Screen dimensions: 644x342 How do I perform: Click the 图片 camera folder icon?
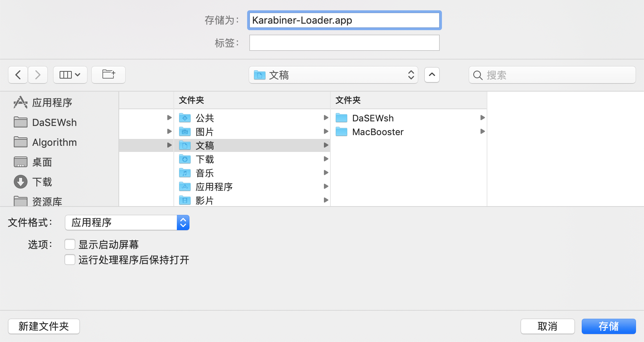185,132
